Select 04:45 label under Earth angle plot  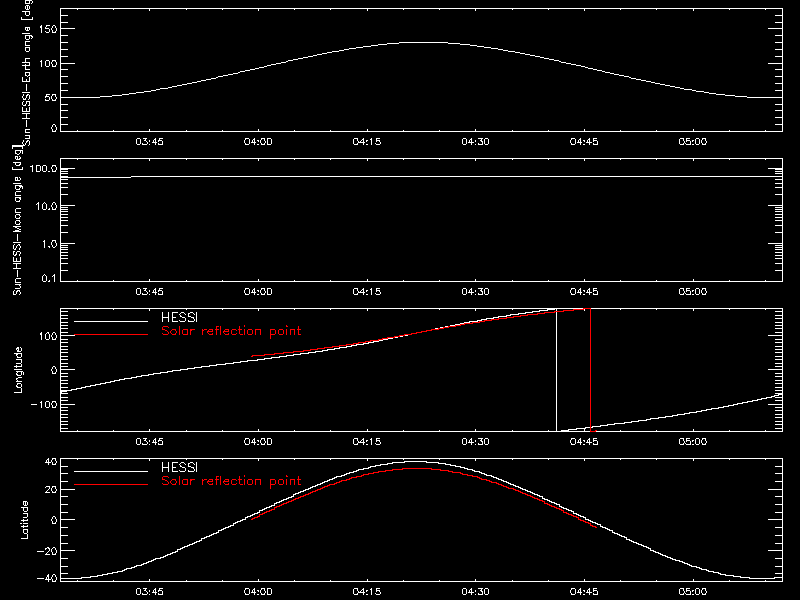(x=584, y=141)
